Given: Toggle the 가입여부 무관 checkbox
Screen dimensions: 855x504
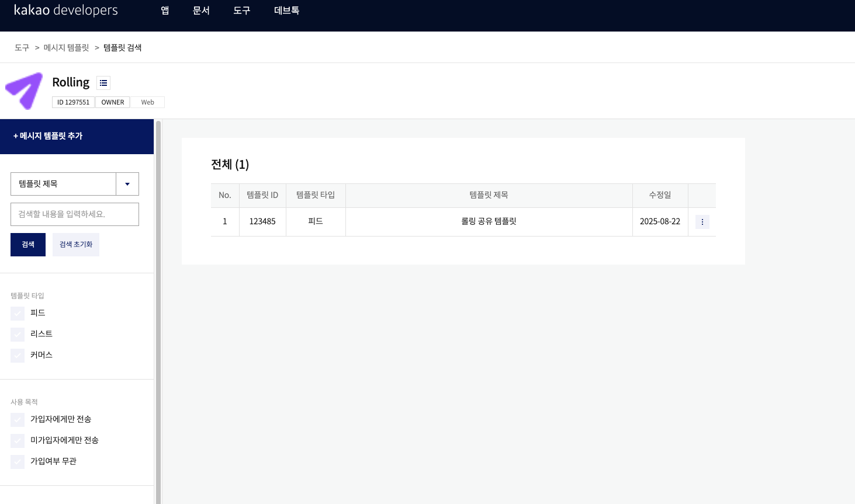Looking at the screenshot, I should 17,461.
